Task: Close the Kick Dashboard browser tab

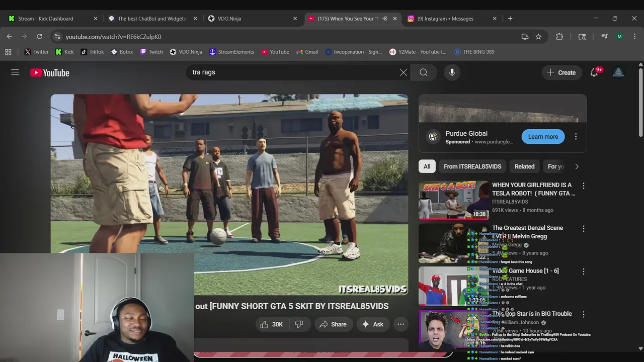Action: [x=96, y=19]
